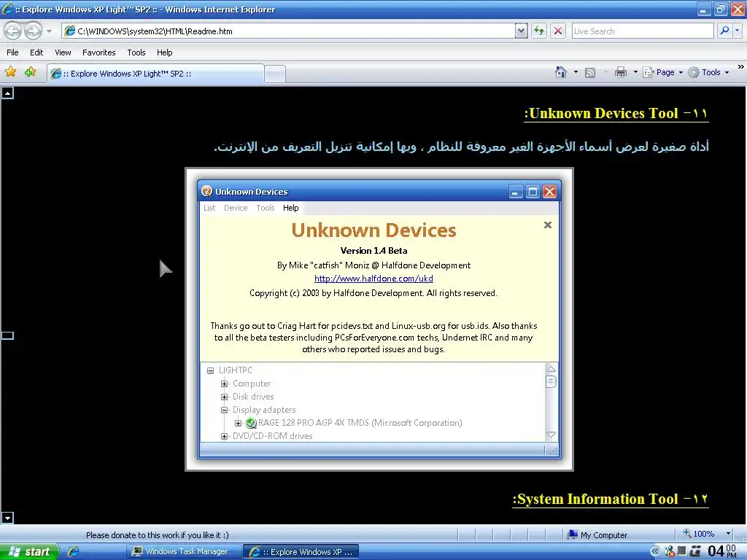This screenshot has height=560, width=747.
Task: Click the Home icon in command bar
Action: pos(561,72)
